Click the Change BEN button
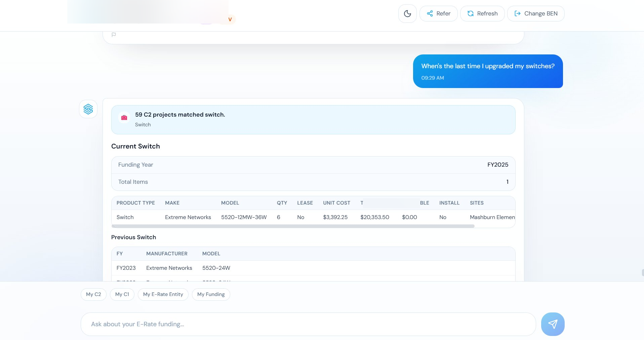 pos(535,13)
